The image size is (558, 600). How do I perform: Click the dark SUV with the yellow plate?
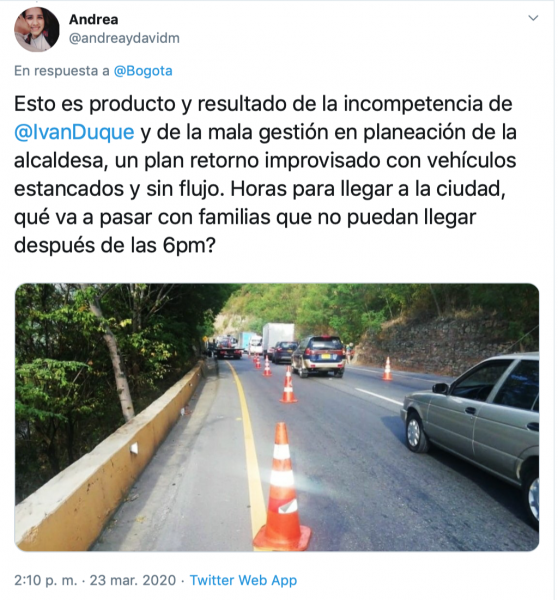pos(319,356)
